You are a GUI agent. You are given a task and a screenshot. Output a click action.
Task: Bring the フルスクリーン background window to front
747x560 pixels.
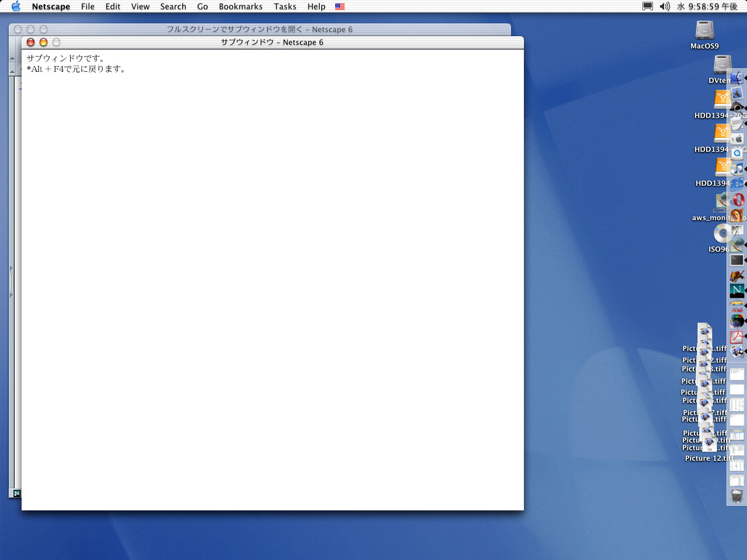click(x=259, y=29)
